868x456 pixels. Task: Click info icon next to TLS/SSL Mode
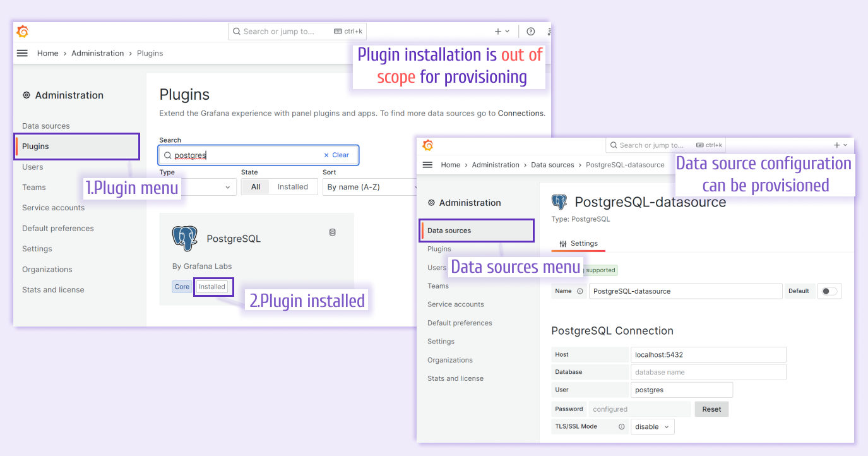click(x=622, y=427)
